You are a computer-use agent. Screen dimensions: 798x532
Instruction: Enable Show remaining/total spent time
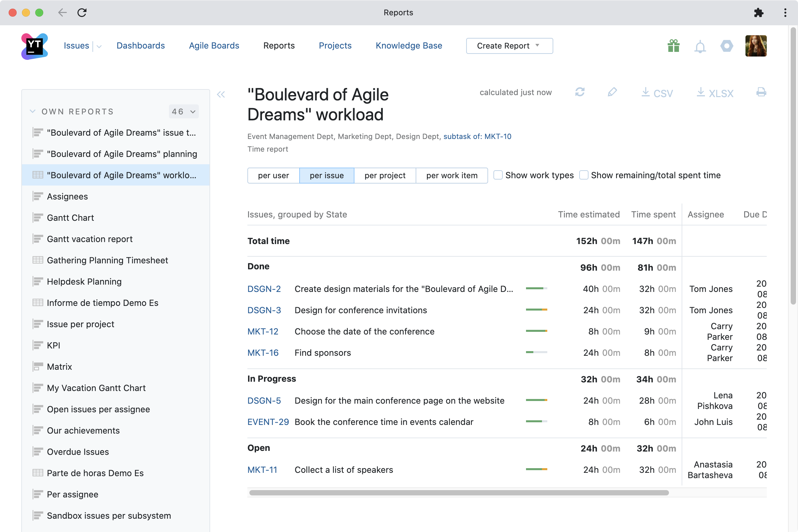[584, 175]
